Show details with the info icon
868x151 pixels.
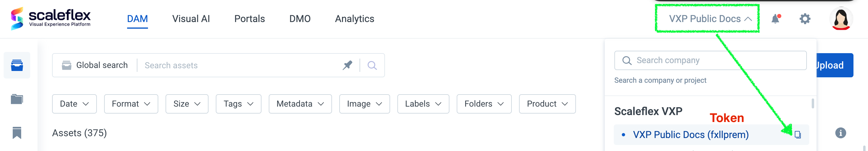click(840, 133)
